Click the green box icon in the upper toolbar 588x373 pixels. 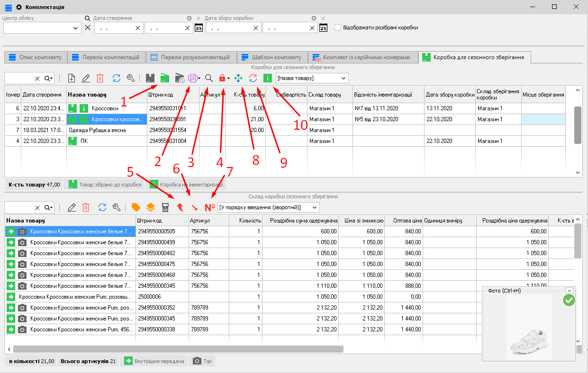(165, 78)
